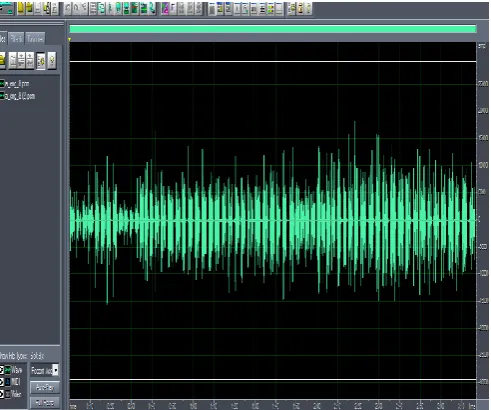Toggle the MIDI file type checkbox

click(2, 382)
